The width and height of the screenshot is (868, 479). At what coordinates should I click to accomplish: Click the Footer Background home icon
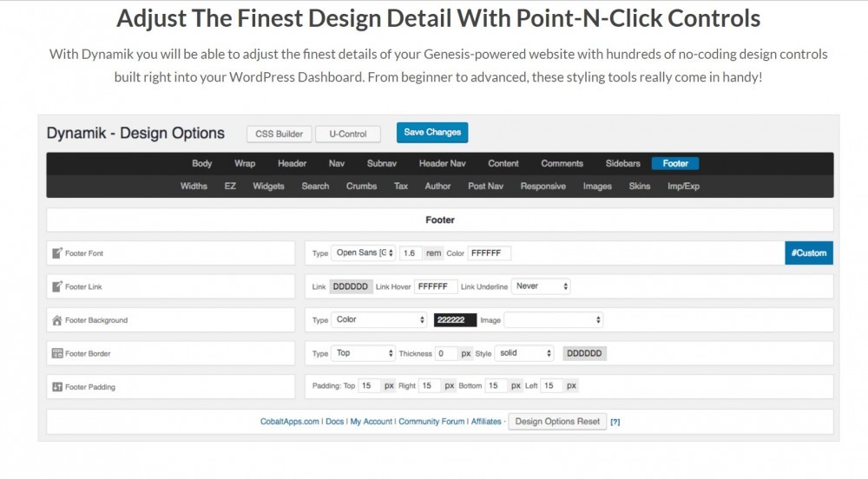[x=57, y=320]
